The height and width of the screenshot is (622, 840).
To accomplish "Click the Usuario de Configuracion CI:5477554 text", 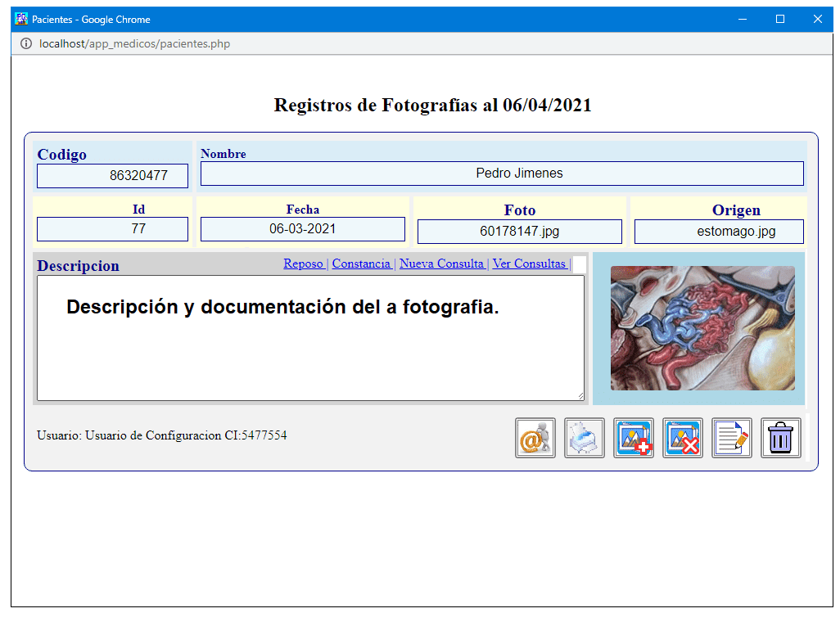I will tap(186, 435).
